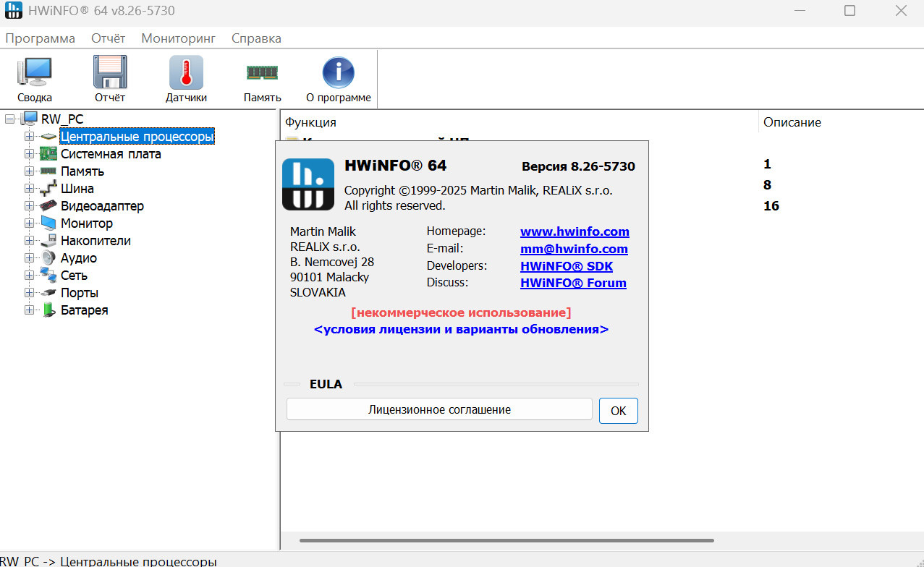Open Лицензионное соглашение license agreement
924x567 pixels.
point(439,409)
